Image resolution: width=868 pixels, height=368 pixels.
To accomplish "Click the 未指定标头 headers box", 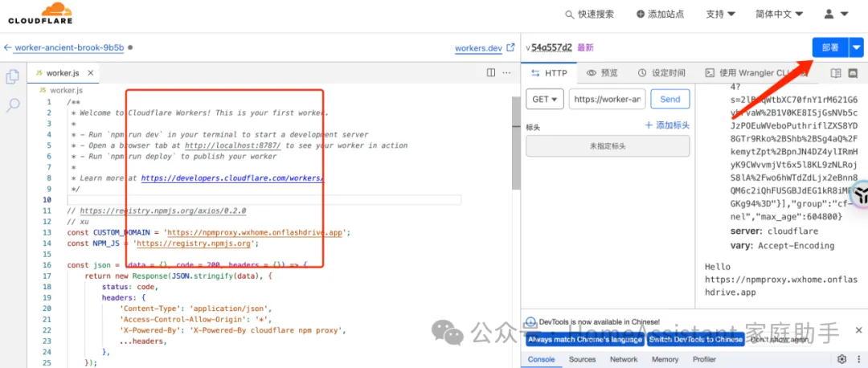I will [608, 146].
